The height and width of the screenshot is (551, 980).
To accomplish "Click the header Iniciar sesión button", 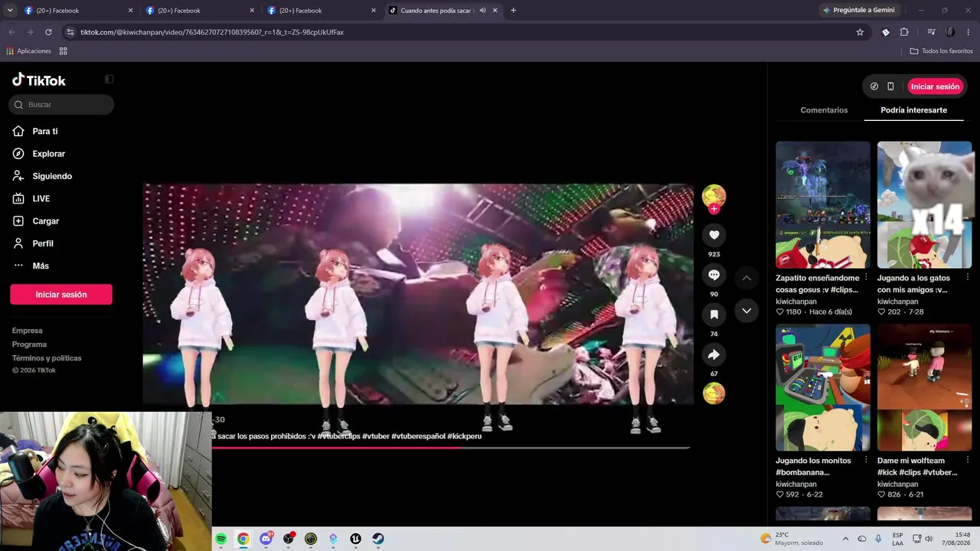I will [x=935, y=86].
